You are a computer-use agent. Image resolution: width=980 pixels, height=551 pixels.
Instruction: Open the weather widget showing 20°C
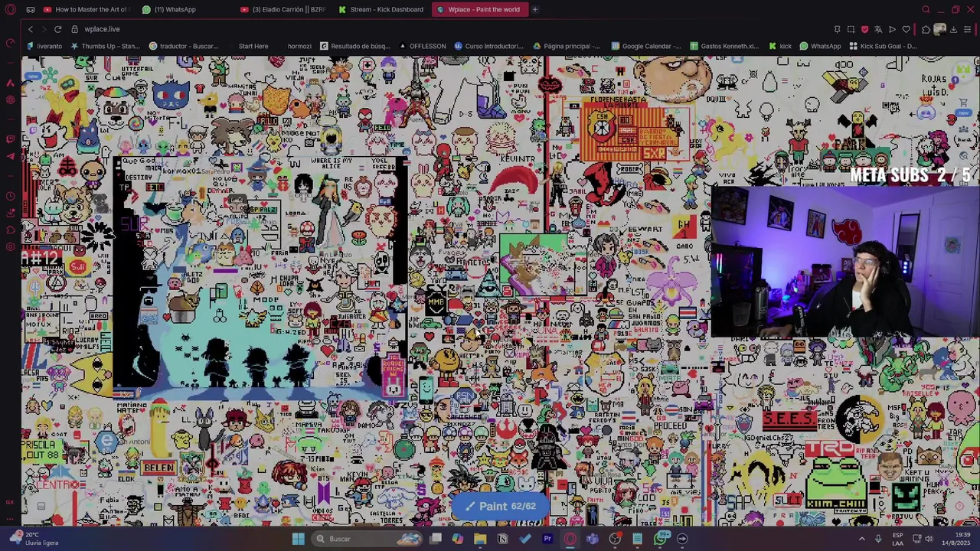click(x=34, y=539)
